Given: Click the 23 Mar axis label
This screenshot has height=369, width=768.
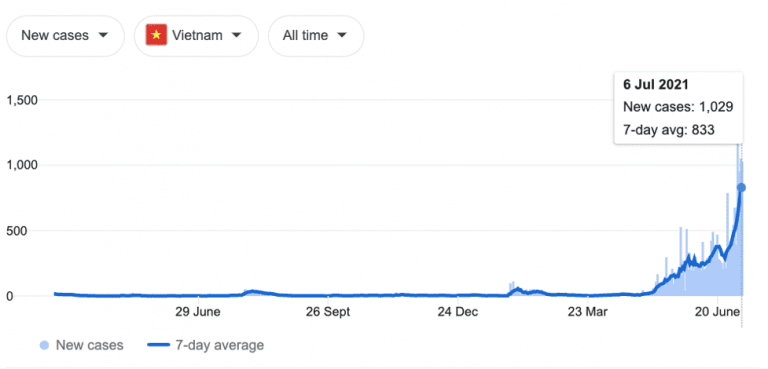Looking at the screenshot, I should (589, 312).
